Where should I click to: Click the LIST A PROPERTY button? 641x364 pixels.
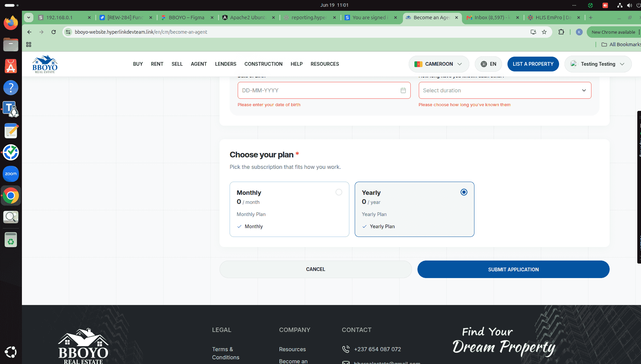click(533, 64)
